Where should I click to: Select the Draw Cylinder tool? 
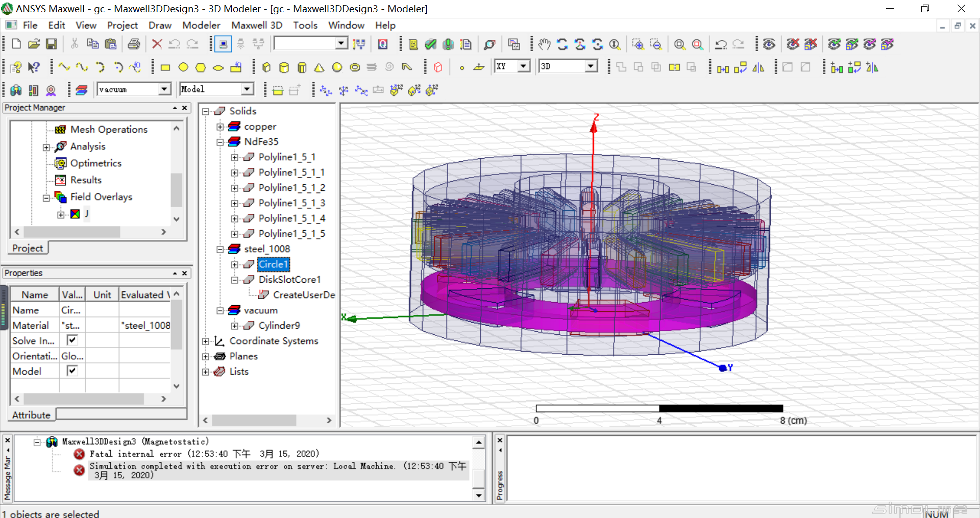pyautogui.click(x=284, y=67)
